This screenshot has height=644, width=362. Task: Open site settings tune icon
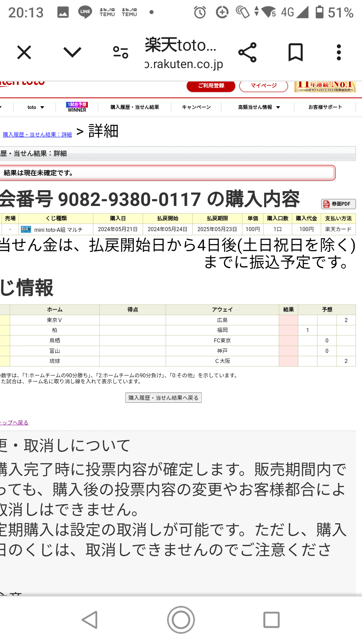pyautogui.click(x=121, y=53)
